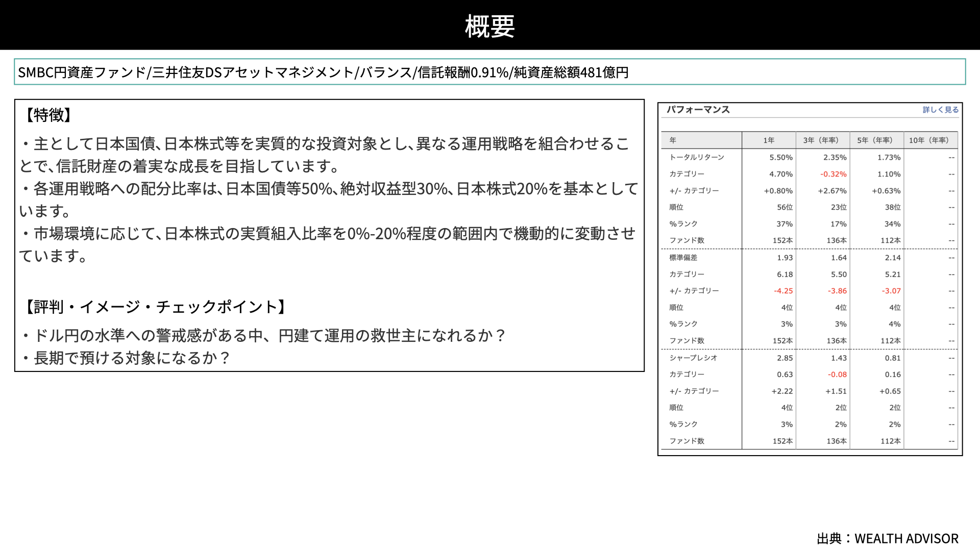Click the シャープレシオ row label

[693, 358]
